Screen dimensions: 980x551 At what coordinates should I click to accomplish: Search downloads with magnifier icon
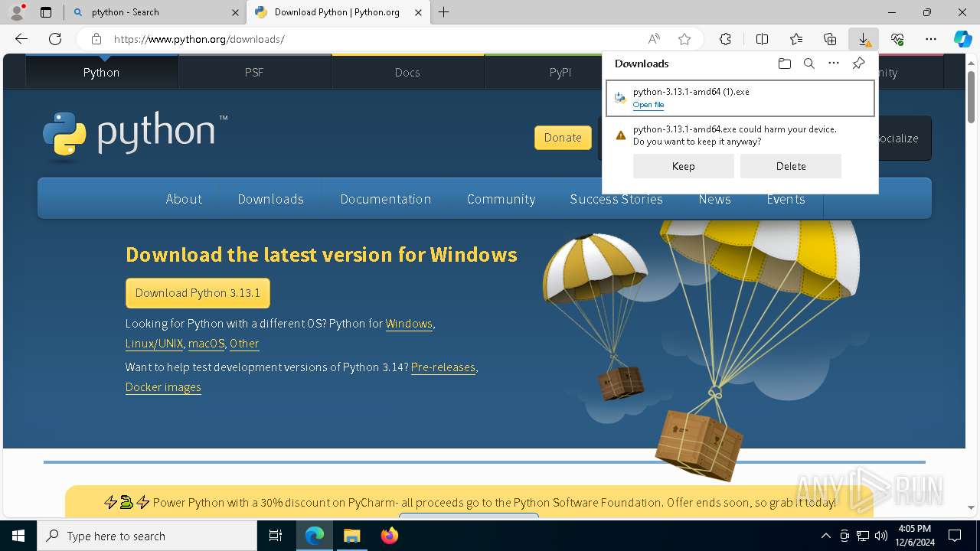click(808, 64)
